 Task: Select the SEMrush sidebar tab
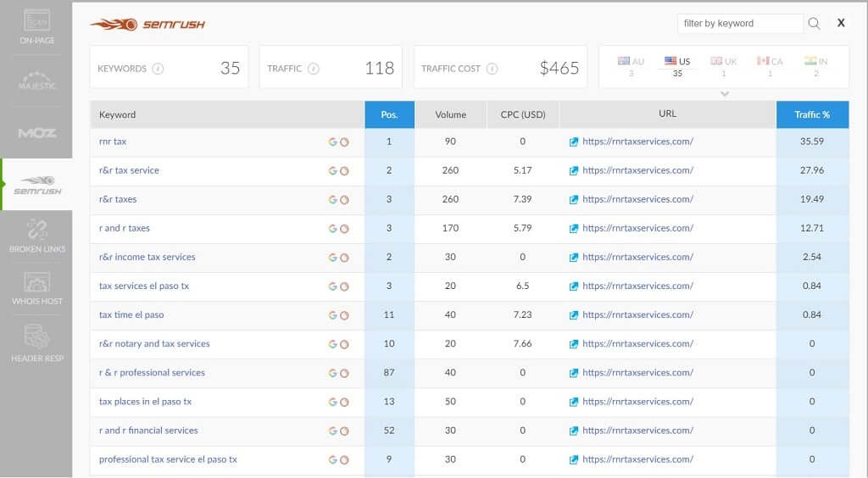coord(37,185)
